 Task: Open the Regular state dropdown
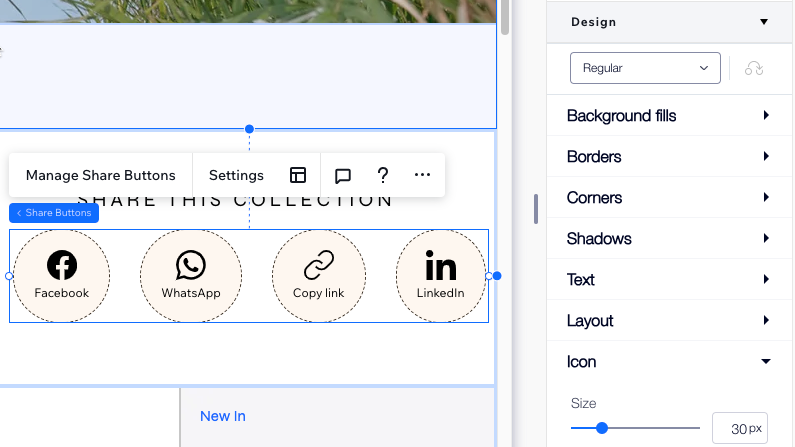tap(645, 68)
